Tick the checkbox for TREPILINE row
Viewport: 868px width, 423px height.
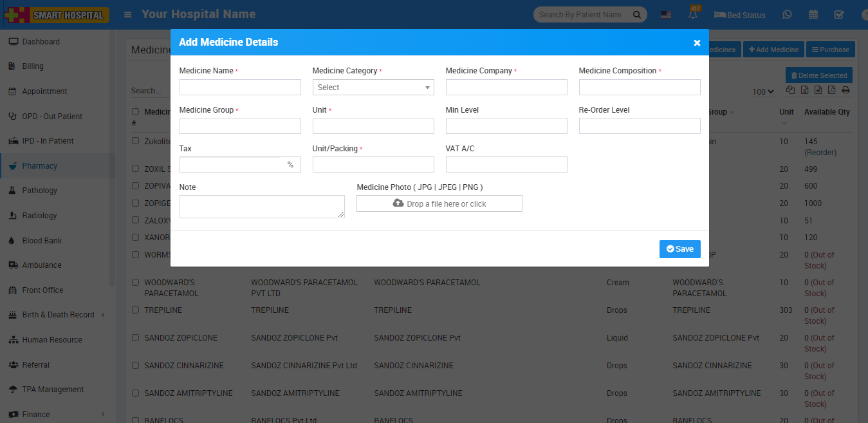point(135,310)
